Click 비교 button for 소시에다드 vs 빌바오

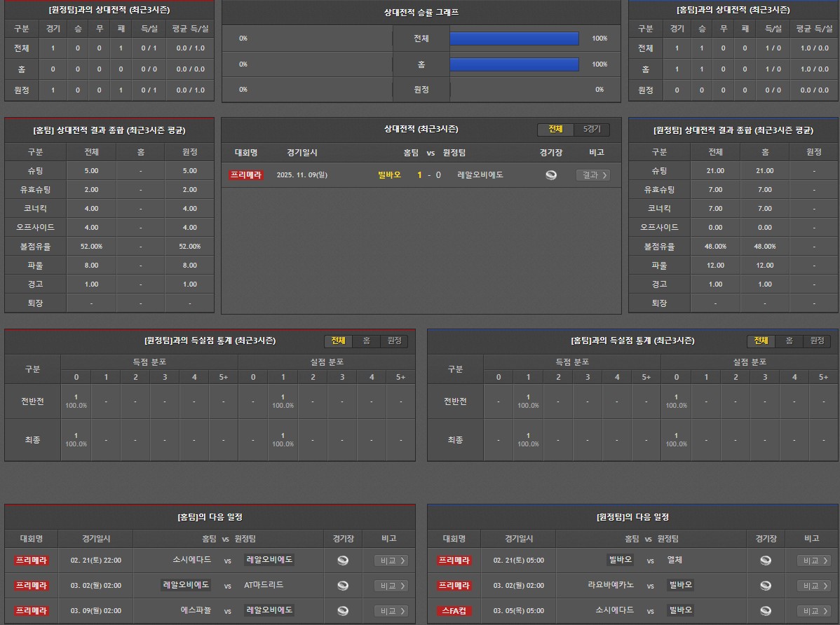click(x=814, y=611)
